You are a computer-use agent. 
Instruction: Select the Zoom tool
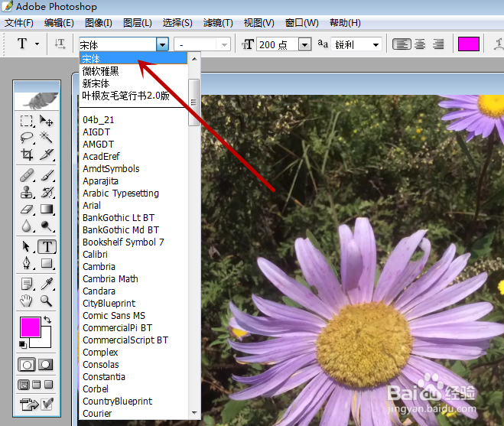[47, 301]
